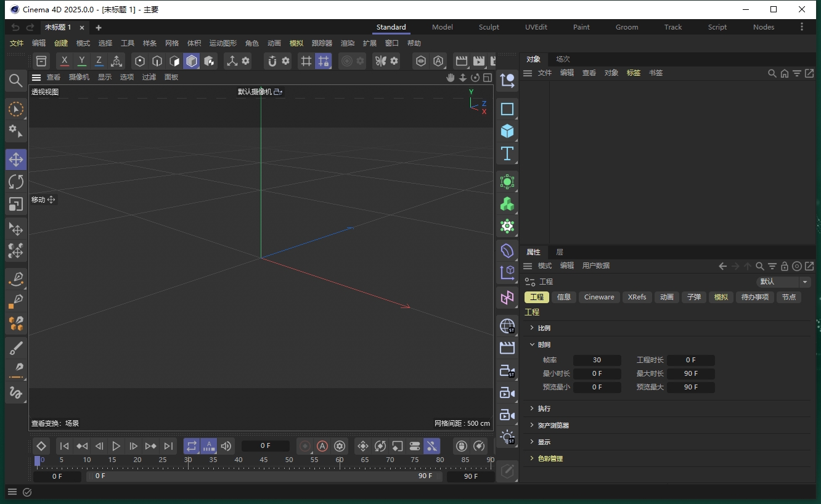The width and height of the screenshot is (821, 504).
Task: Activate the Live Selection tool
Action: 16,109
